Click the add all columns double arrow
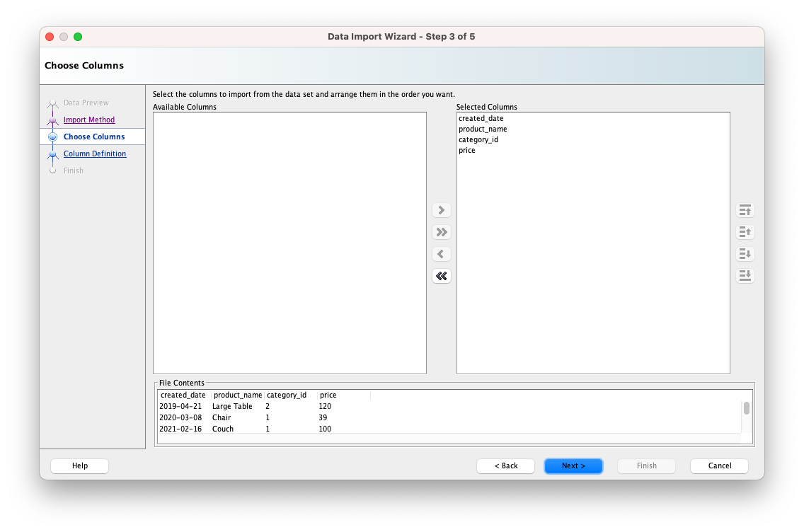 [442, 232]
